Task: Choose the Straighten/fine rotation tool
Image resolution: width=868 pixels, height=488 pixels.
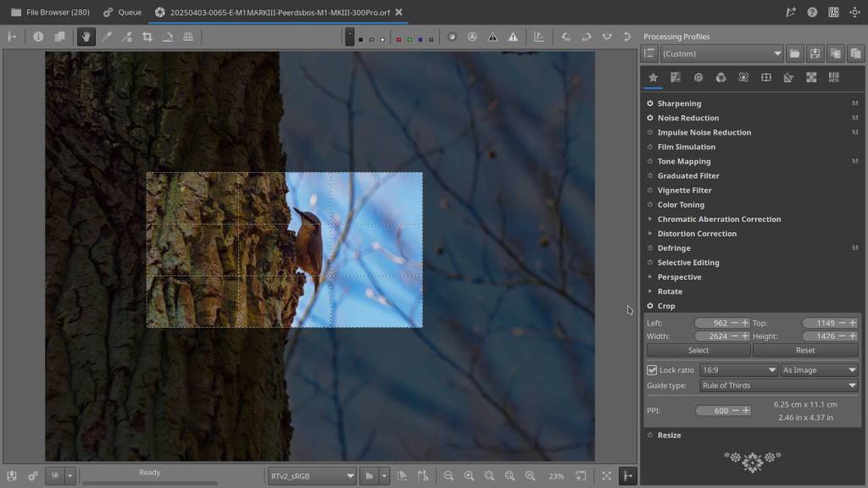Action: pos(168,36)
